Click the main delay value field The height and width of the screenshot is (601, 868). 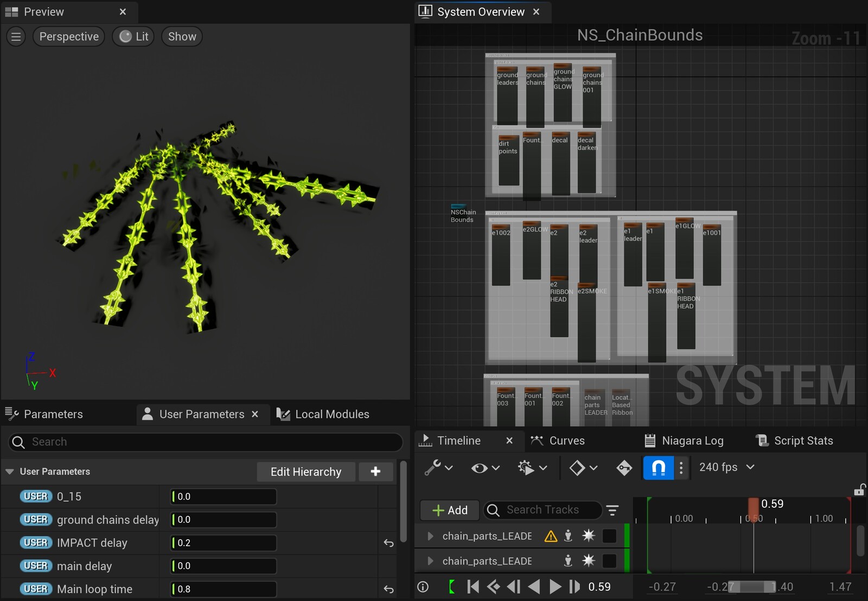pos(224,566)
